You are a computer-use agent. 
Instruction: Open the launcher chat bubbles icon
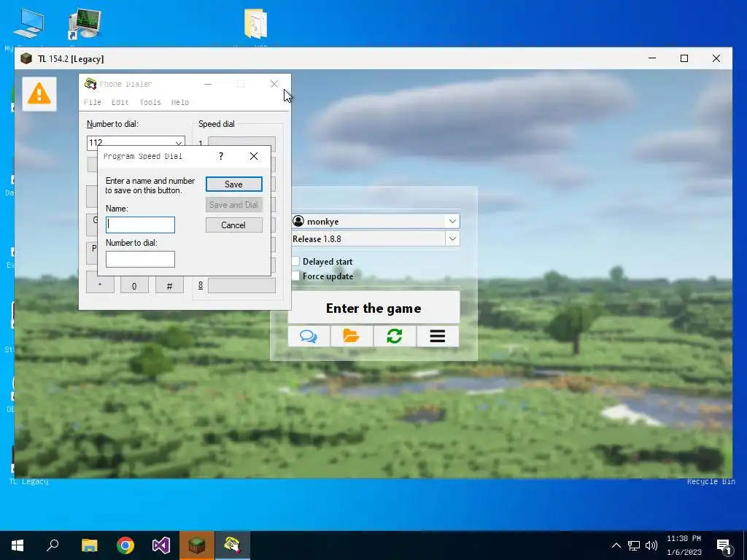[x=309, y=336]
